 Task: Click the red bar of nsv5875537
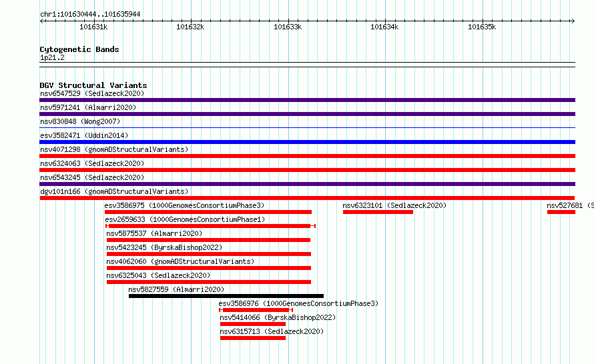(x=208, y=240)
